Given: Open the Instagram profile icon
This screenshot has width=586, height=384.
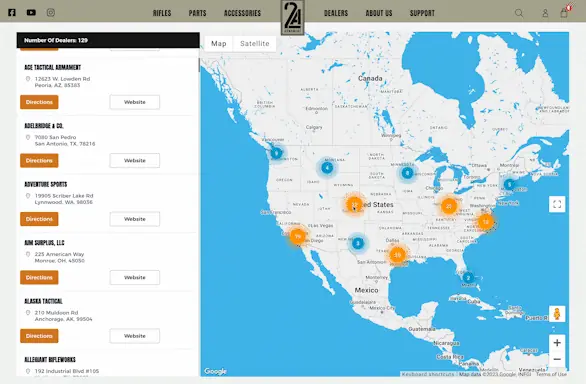Looking at the screenshot, I should 51,13.
